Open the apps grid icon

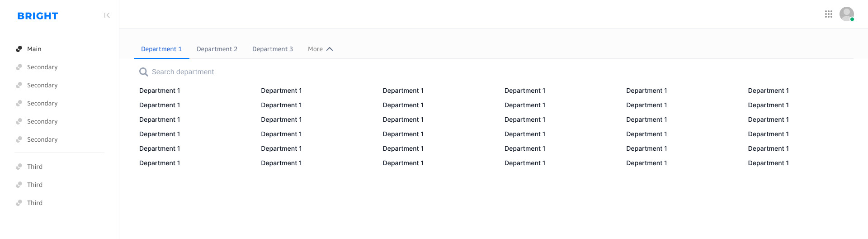pyautogui.click(x=829, y=14)
